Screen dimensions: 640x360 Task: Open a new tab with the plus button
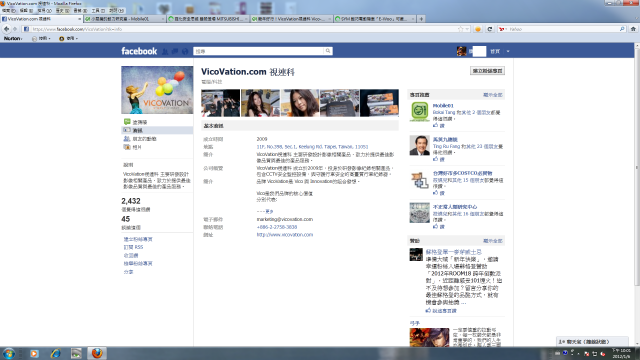click(x=421, y=19)
